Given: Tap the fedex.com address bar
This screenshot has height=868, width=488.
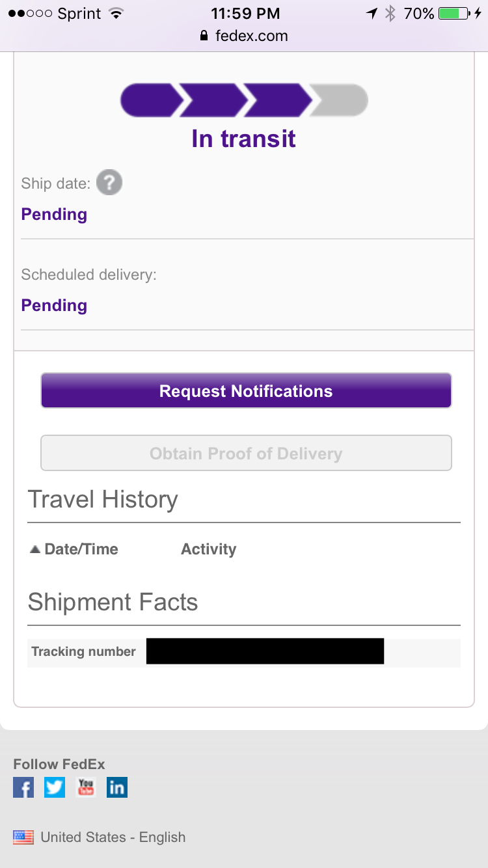Looking at the screenshot, I should (244, 36).
